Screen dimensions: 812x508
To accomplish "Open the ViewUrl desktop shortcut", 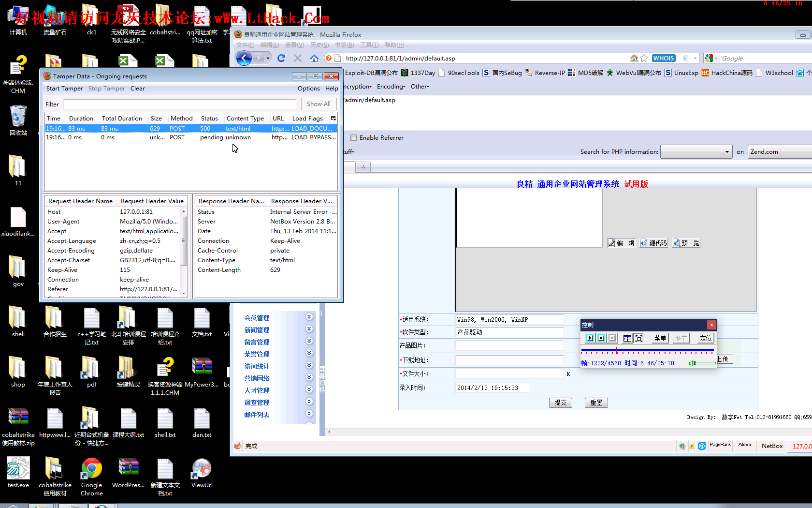I will coord(202,473).
